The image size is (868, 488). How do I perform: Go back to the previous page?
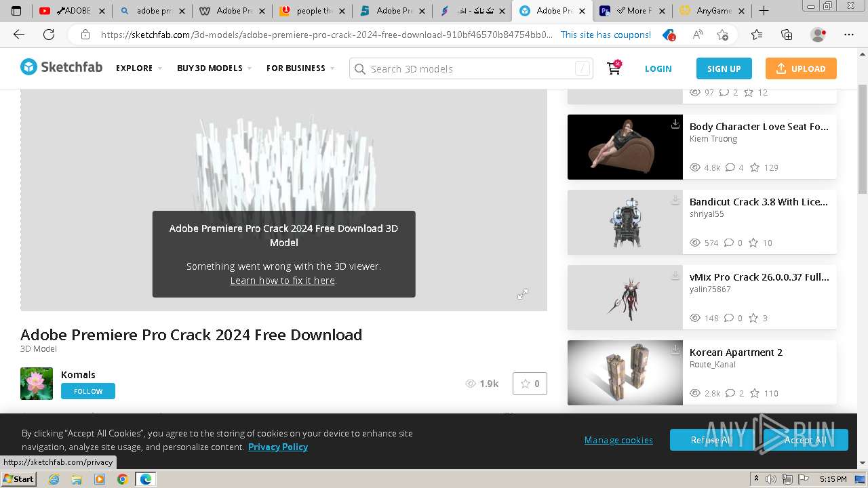19,35
